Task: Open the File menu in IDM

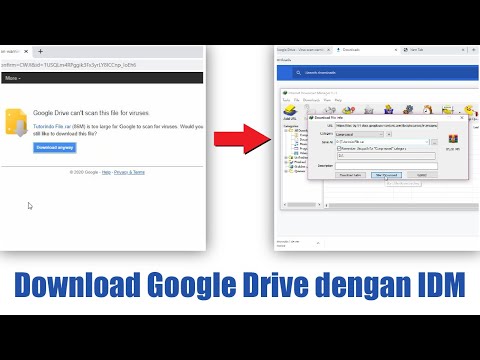Action: 296,100
